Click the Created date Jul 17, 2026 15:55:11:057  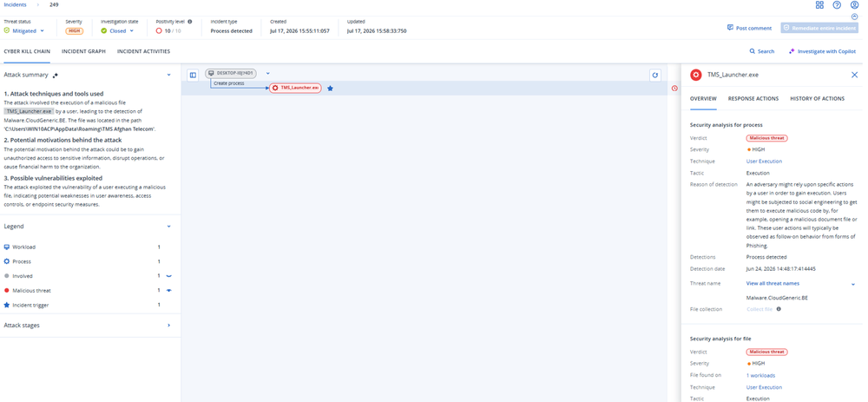pyautogui.click(x=299, y=31)
